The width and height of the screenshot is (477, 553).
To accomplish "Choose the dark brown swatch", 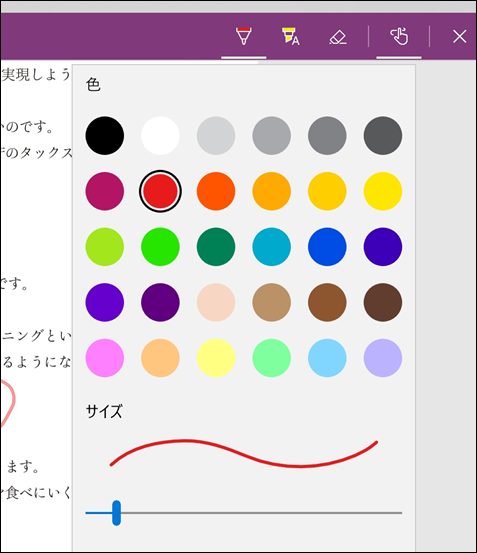I will 383,302.
